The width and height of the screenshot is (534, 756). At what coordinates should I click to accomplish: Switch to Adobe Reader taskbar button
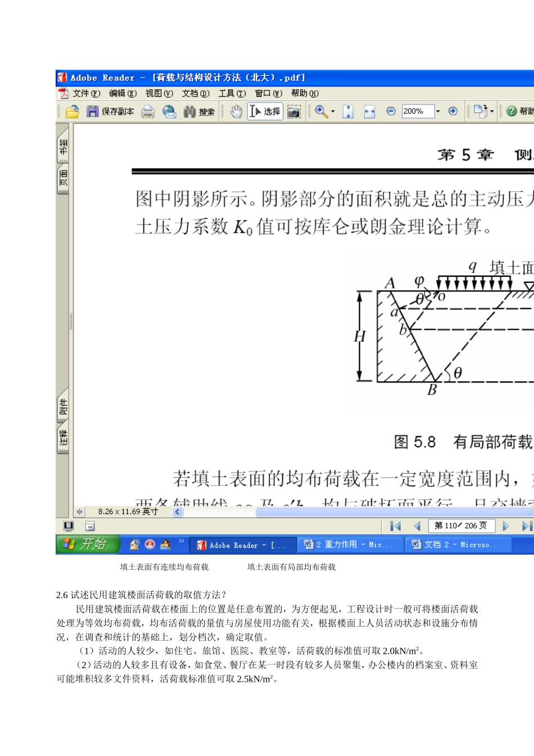[243, 544]
